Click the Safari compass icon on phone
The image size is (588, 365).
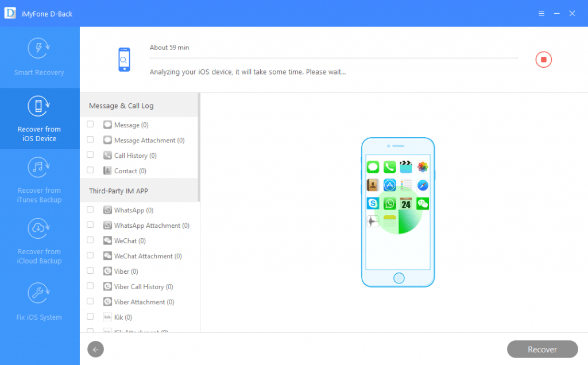(x=423, y=185)
